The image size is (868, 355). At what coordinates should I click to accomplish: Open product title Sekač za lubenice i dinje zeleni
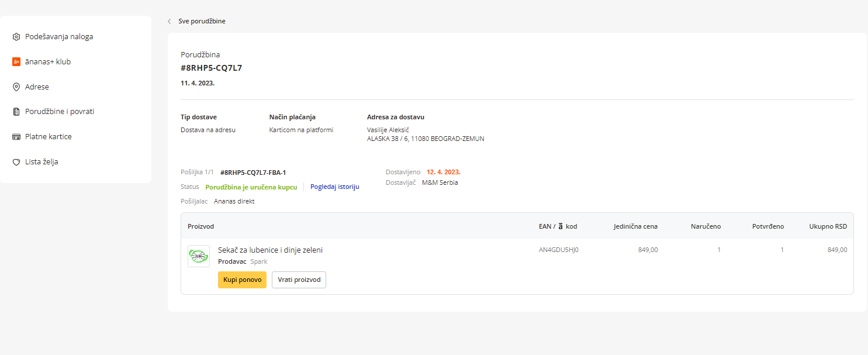tap(270, 250)
